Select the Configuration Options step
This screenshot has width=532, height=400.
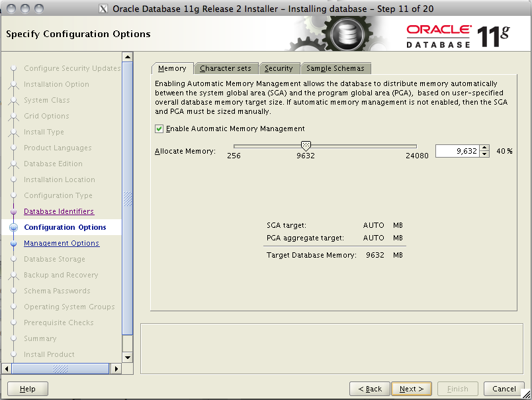point(62,227)
